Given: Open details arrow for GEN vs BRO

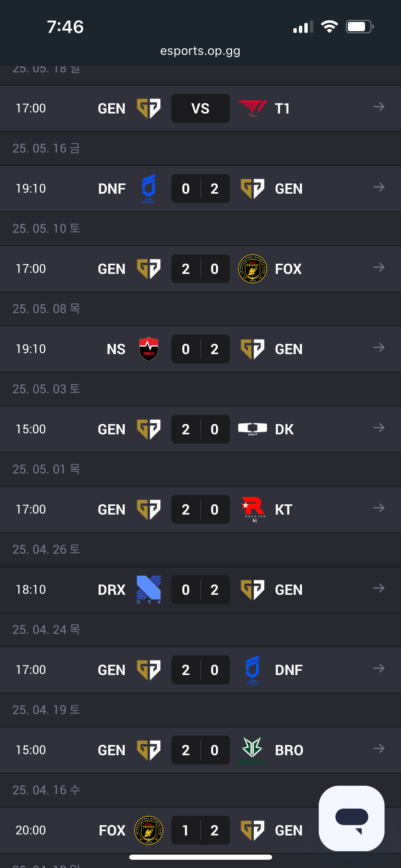Looking at the screenshot, I should 378,749.
